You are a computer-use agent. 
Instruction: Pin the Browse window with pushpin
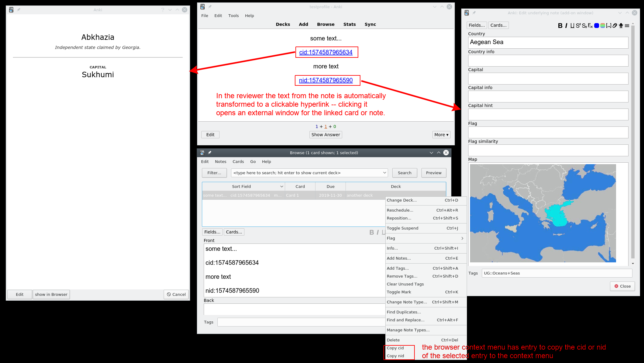[x=210, y=153]
